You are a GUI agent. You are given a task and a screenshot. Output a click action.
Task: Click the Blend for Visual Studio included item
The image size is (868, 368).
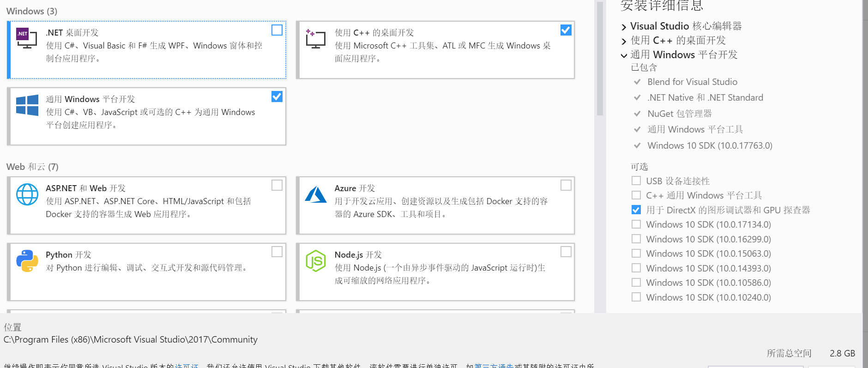click(x=692, y=82)
